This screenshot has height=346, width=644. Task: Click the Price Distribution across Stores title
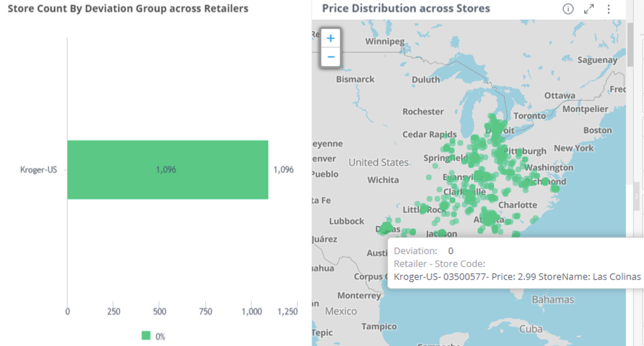pyautogui.click(x=406, y=8)
